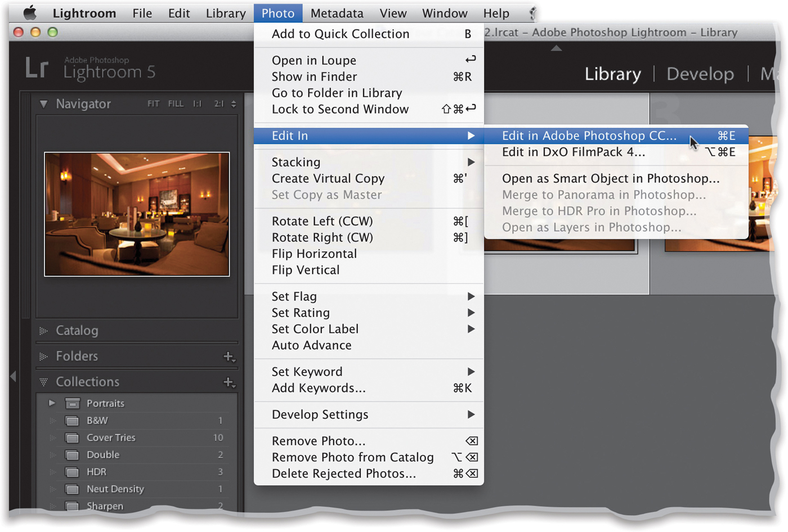788x532 pixels.
Task: Choose Add Keywords...
Action: click(369, 388)
